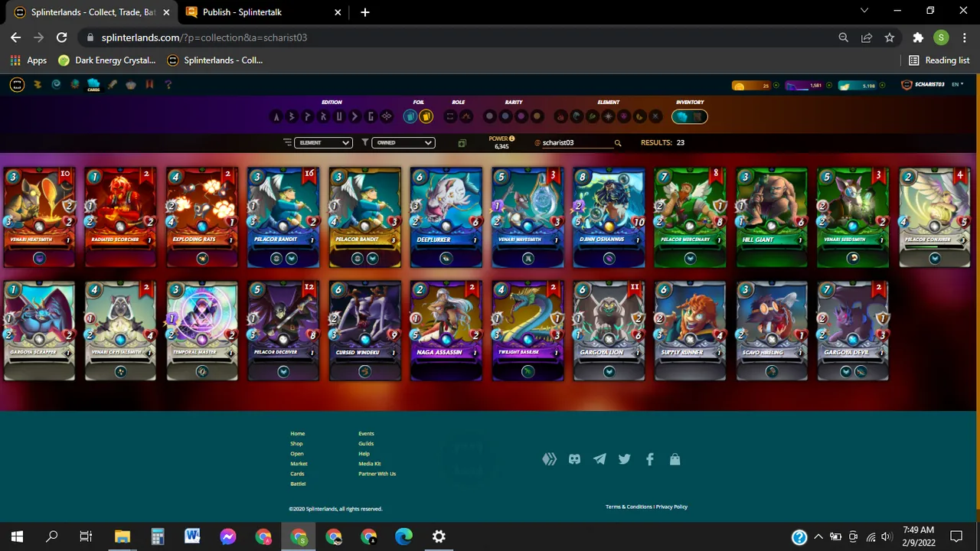
Task: Open the SCHARIST03 account menu
Action: pos(923,84)
